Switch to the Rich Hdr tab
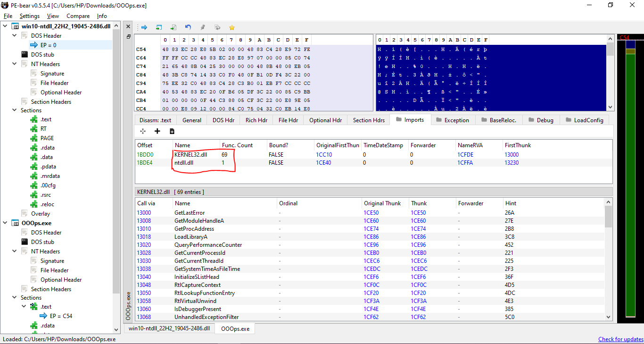Viewport: 644px width, 344px height. (x=256, y=120)
